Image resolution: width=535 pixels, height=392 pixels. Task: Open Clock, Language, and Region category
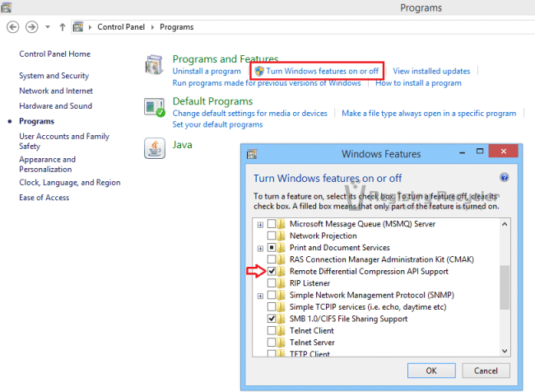point(70,183)
